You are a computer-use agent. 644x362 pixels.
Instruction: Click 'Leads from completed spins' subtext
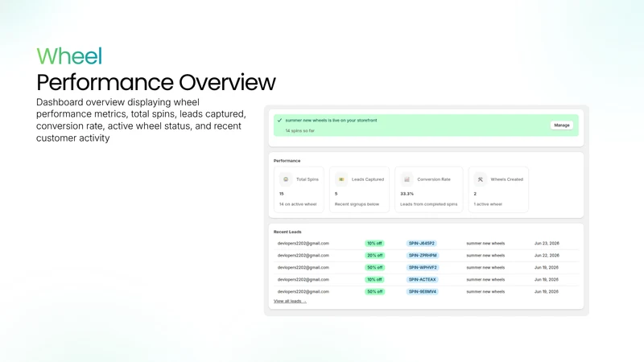tap(429, 204)
